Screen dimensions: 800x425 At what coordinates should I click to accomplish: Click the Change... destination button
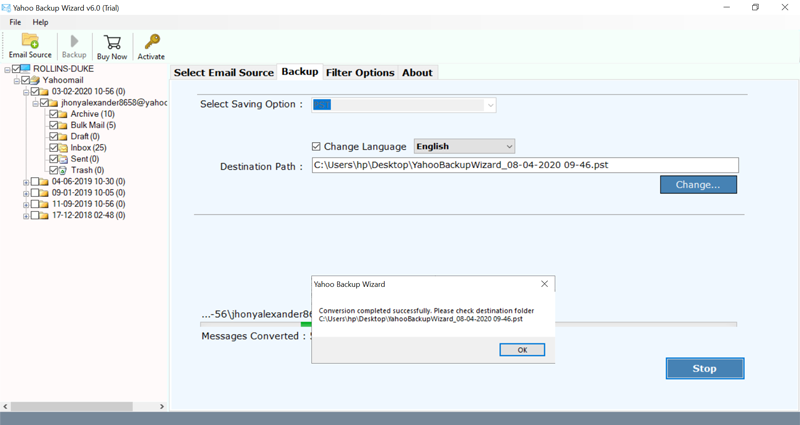point(698,185)
